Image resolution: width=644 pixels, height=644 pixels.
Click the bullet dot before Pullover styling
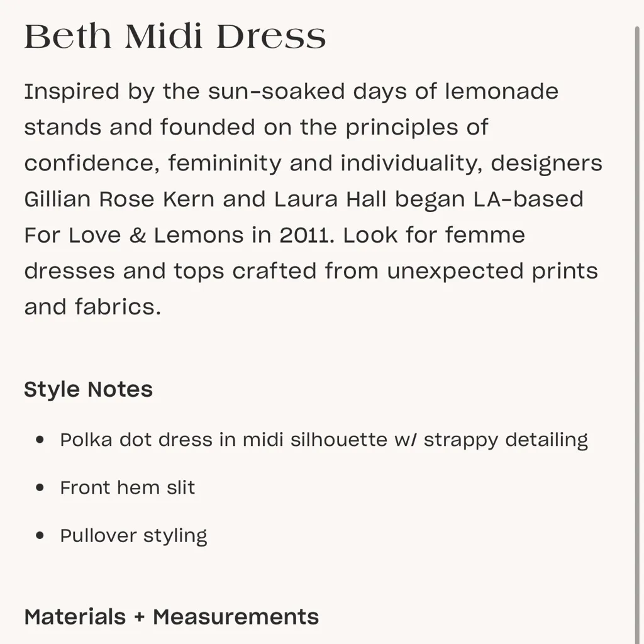[x=41, y=536]
